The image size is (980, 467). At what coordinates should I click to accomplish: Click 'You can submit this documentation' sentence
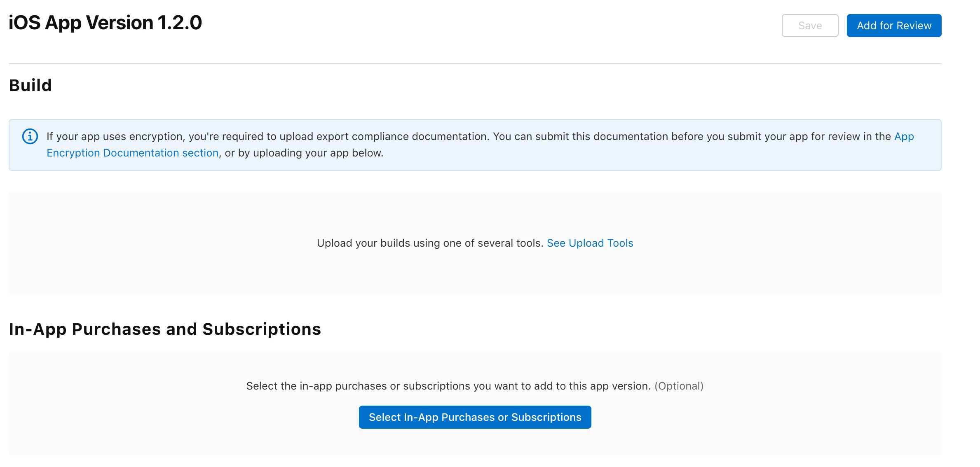coord(692,136)
